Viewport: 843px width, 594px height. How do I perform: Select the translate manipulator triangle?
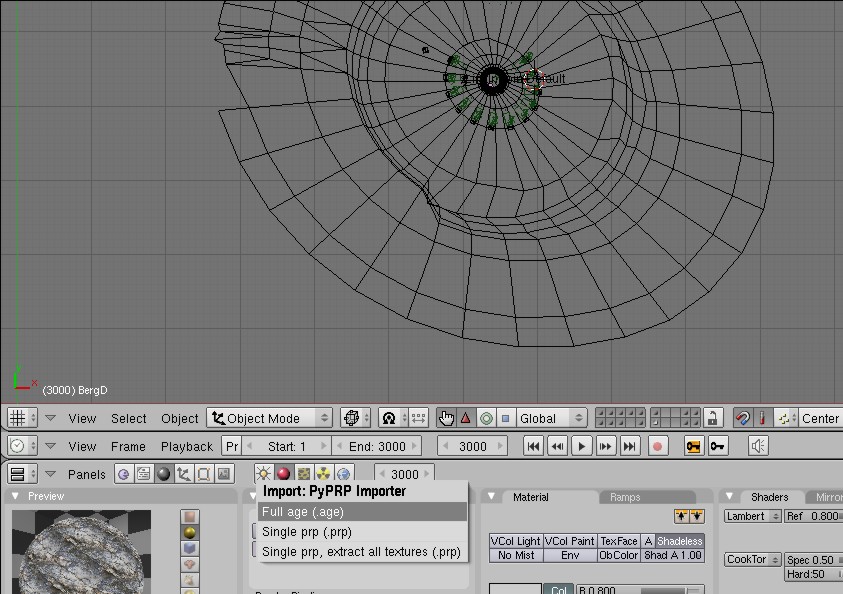466,418
